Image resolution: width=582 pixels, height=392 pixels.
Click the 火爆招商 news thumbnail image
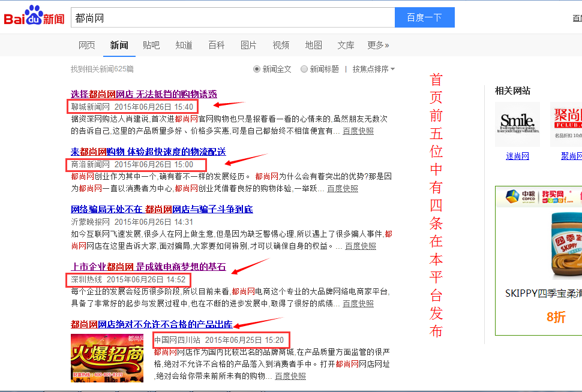107,358
